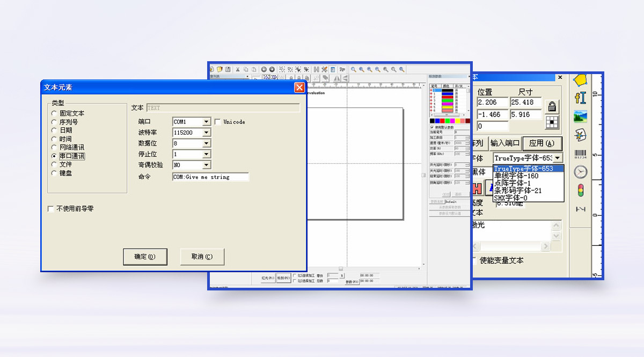
Task: Expand the 波特率 115200 dropdown
Action: pyautogui.click(x=206, y=133)
